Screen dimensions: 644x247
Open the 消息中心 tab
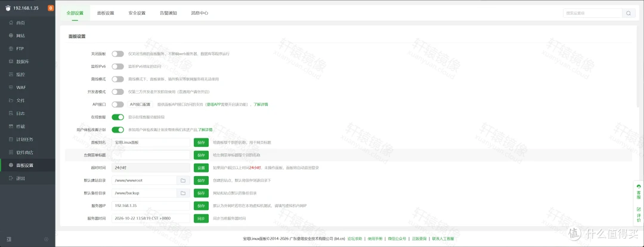(x=200, y=13)
